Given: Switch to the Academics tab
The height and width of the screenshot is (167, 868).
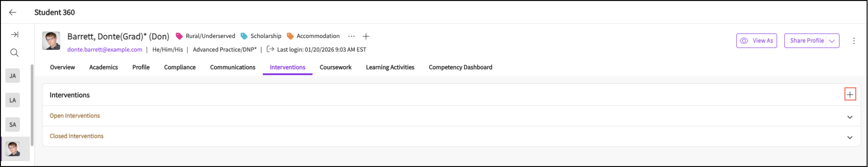Looking at the screenshot, I should (x=103, y=67).
